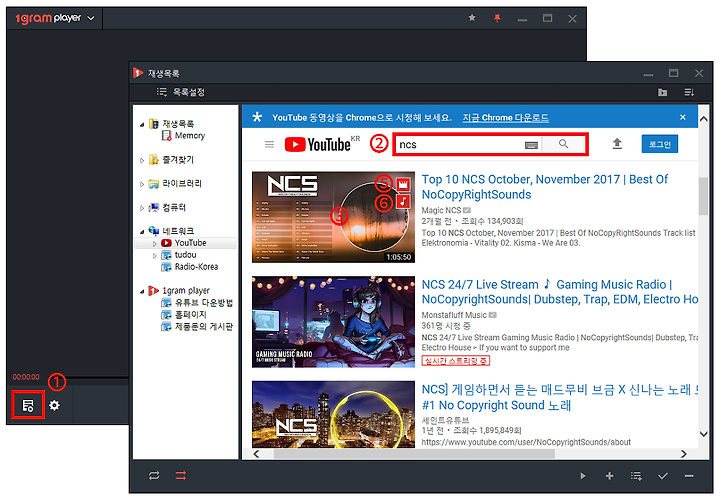This screenshot has width=720, height=500.
Task: Select Radio-Korea tree item
Action: point(196,267)
